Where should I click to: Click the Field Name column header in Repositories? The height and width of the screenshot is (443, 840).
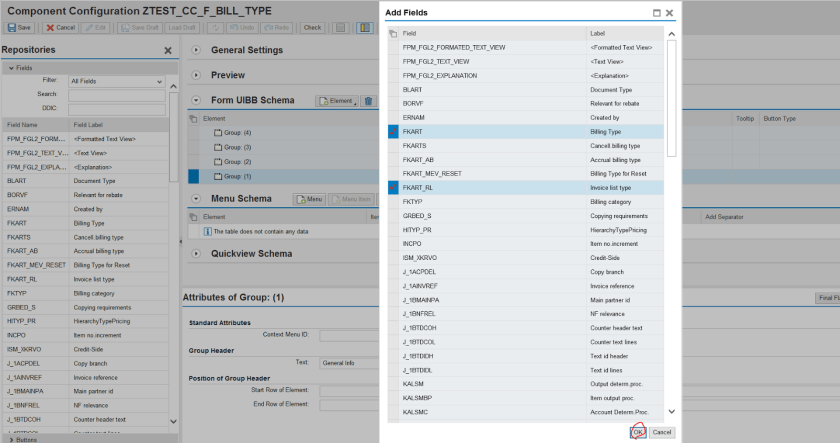tap(36, 125)
